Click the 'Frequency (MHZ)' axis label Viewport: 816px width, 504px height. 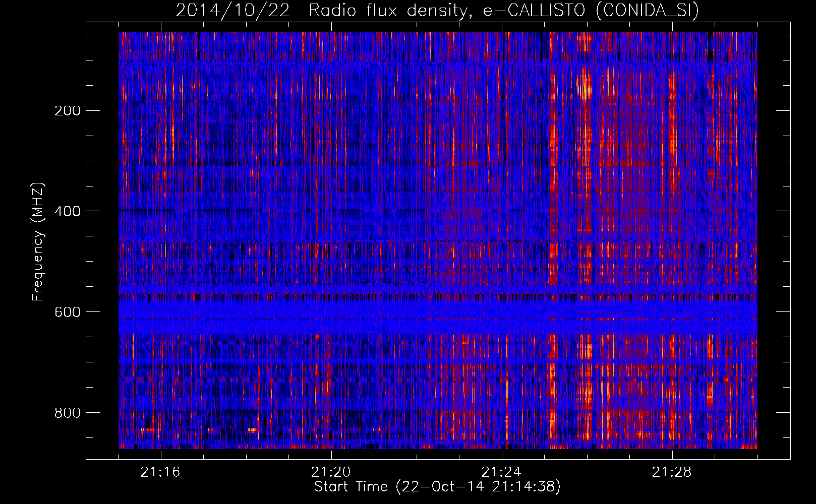(x=38, y=242)
